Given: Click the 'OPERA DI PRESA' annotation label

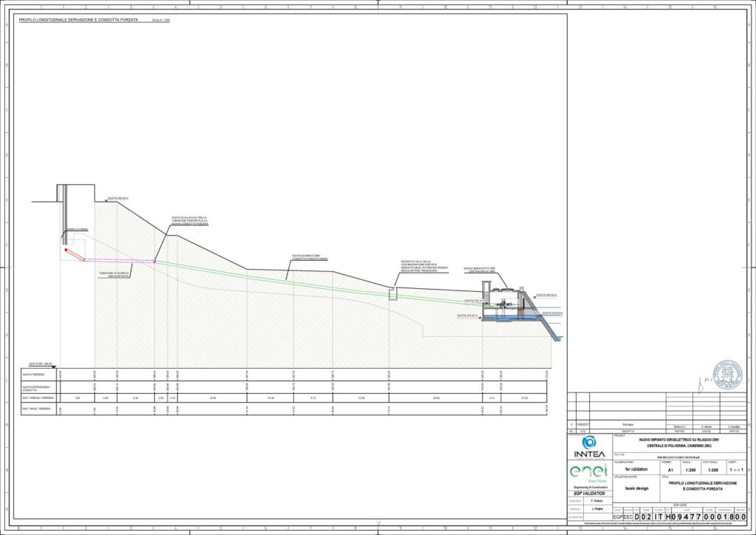Looking at the screenshot, I should (78, 230).
